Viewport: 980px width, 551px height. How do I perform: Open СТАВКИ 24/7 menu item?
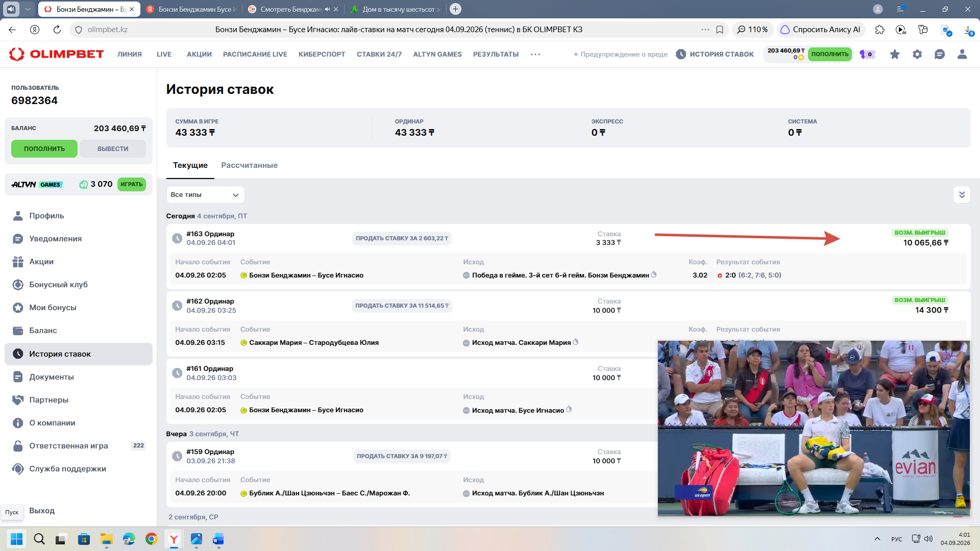click(379, 54)
